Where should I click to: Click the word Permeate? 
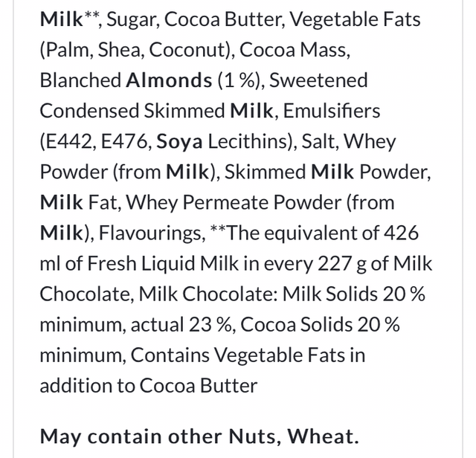(262, 202)
